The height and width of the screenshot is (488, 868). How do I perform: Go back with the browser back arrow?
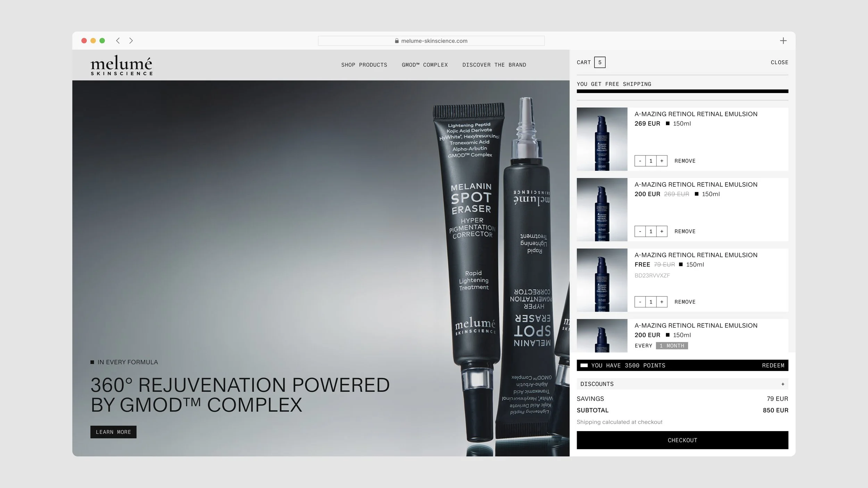click(118, 41)
